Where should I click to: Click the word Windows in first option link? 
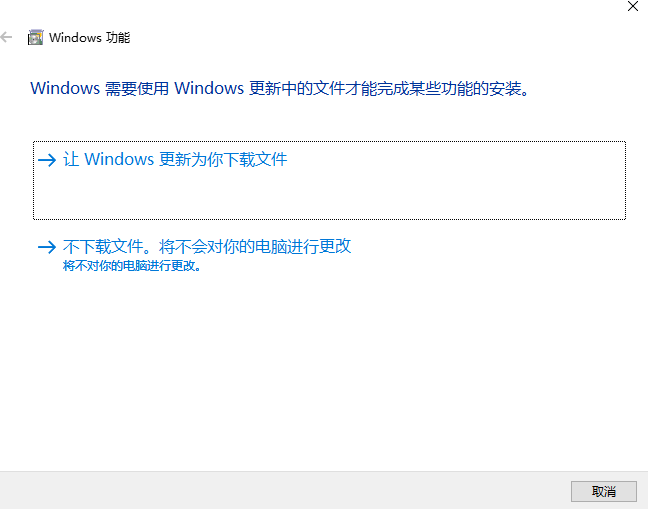coord(119,159)
